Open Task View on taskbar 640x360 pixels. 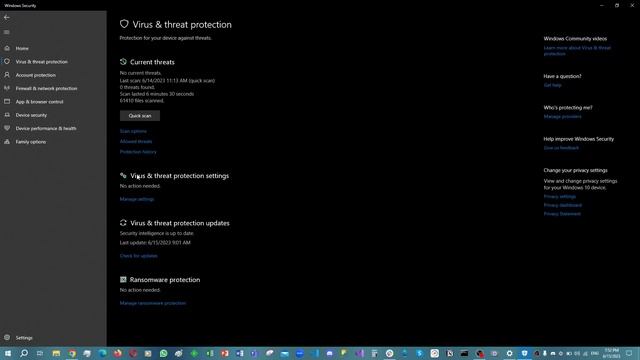tap(40, 353)
